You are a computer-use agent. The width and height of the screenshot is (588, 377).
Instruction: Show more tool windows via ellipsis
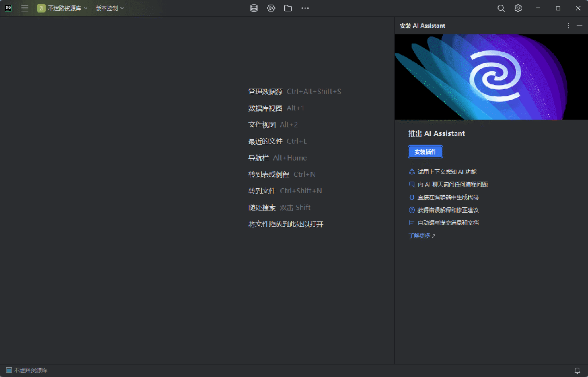[x=305, y=8]
